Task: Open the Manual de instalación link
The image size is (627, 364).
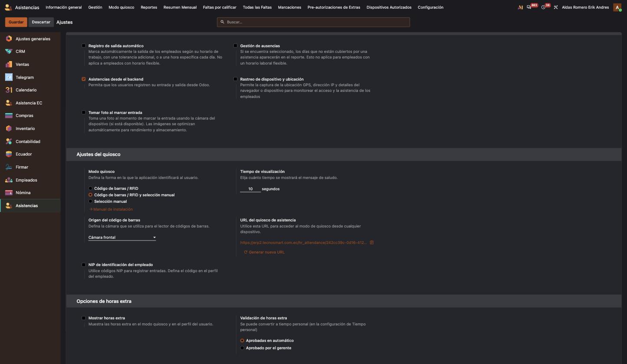Action: [111, 209]
